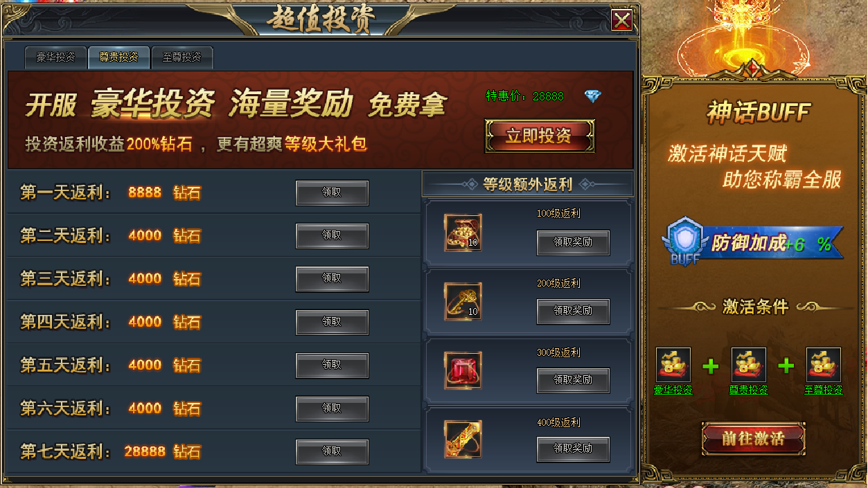Screen dimensions: 868x488
Task: Switch to the 豪华投资 tab
Action: (55, 57)
